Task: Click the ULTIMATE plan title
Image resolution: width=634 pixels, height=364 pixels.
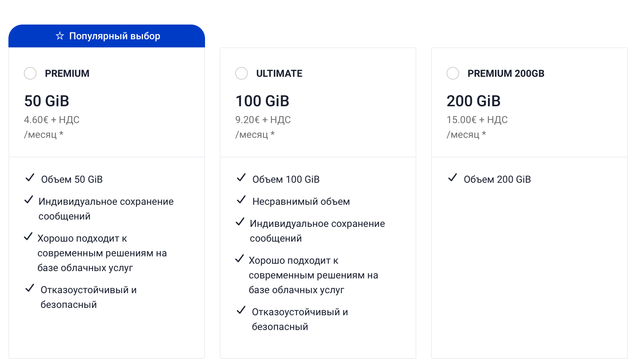Action: coord(279,73)
